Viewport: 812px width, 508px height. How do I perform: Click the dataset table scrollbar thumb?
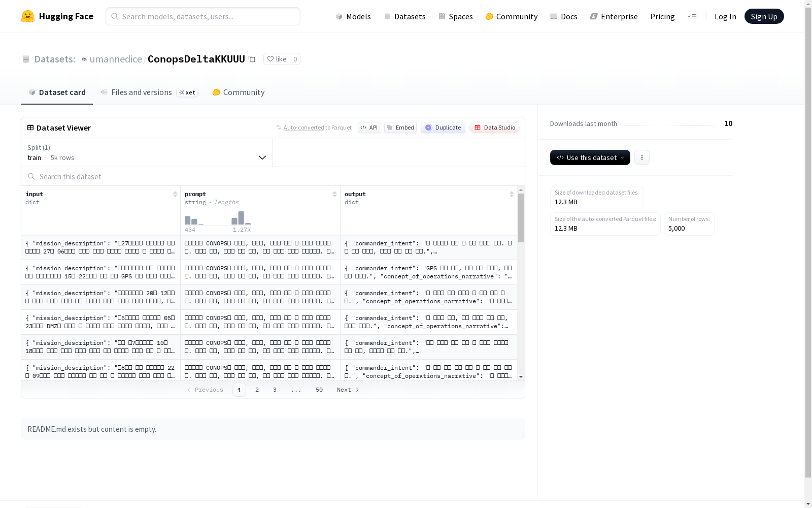(521, 217)
